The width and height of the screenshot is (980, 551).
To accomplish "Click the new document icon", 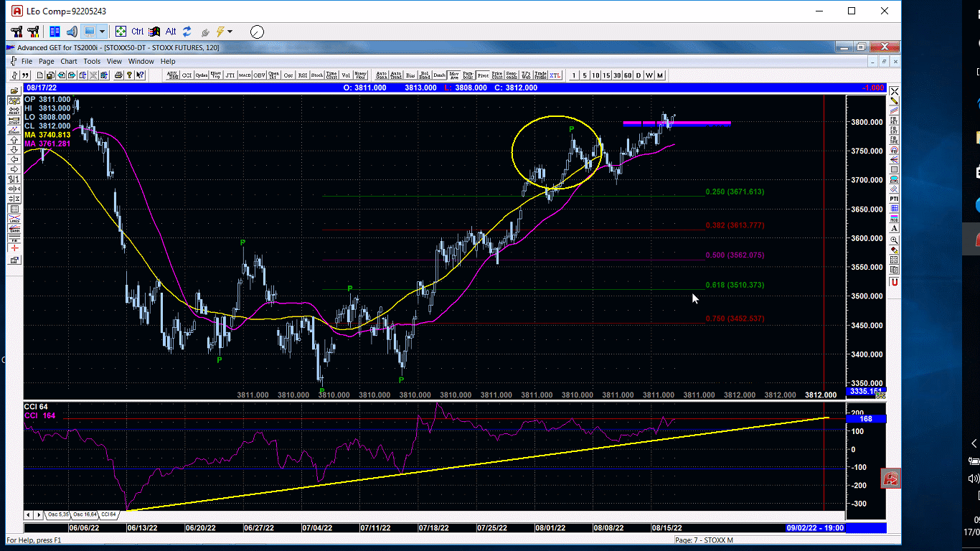I will coord(39,75).
